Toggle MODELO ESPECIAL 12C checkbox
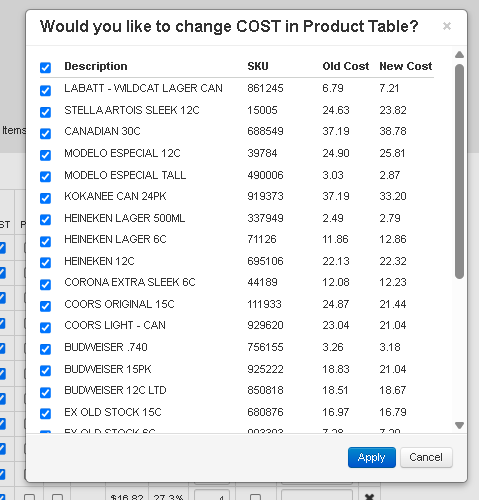479x500 pixels. (x=45, y=155)
